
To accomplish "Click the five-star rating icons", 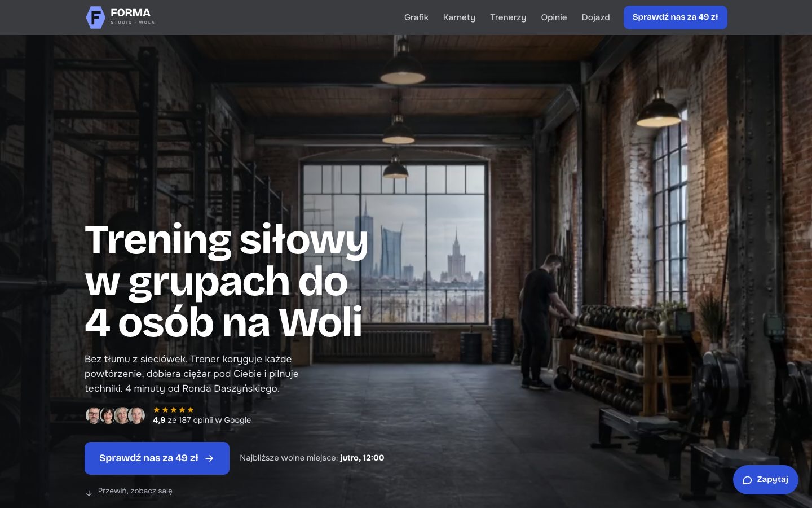I will point(174,410).
